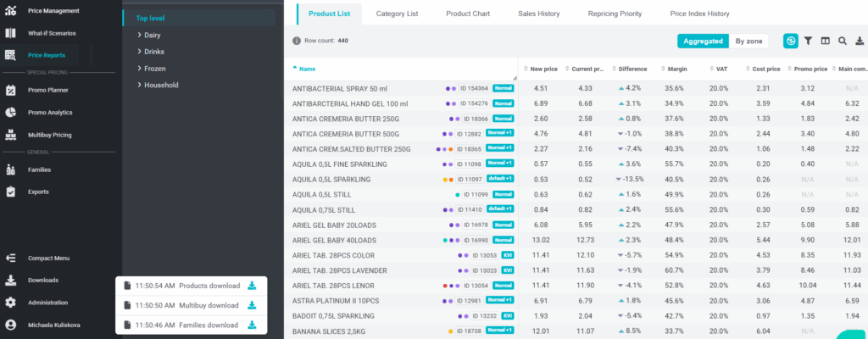Select the Price Reports sidebar icon
868x339 pixels.
click(x=10, y=55)
